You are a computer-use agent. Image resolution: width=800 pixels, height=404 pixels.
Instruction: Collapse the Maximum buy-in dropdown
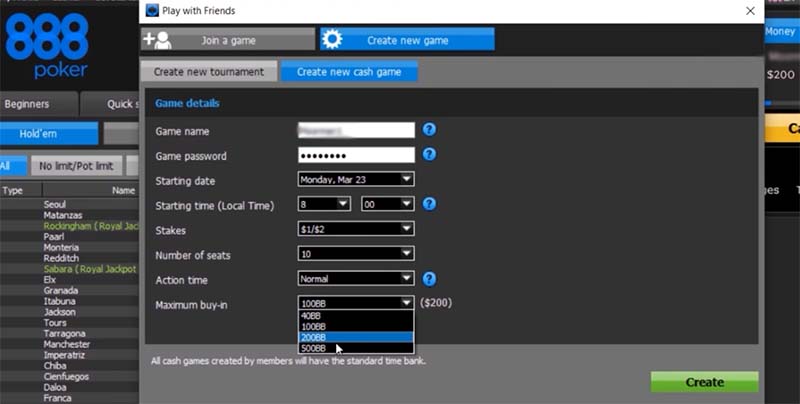[x=356, y=303]
